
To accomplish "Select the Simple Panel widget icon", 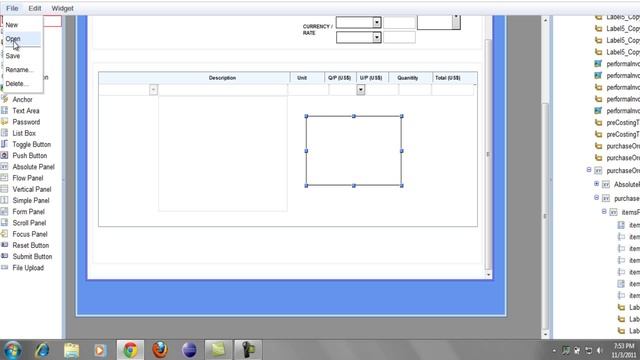I will (4, 200).
